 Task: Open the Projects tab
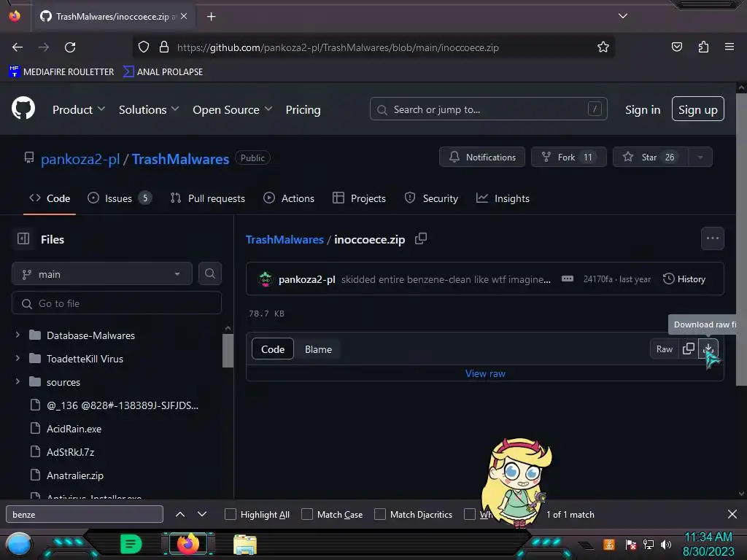point(359,198)
